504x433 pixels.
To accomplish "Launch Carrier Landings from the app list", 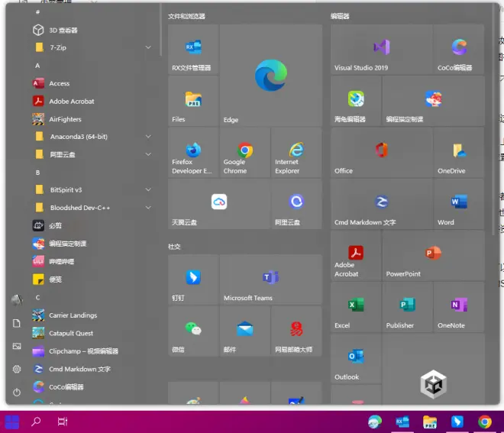I will 92,315.
